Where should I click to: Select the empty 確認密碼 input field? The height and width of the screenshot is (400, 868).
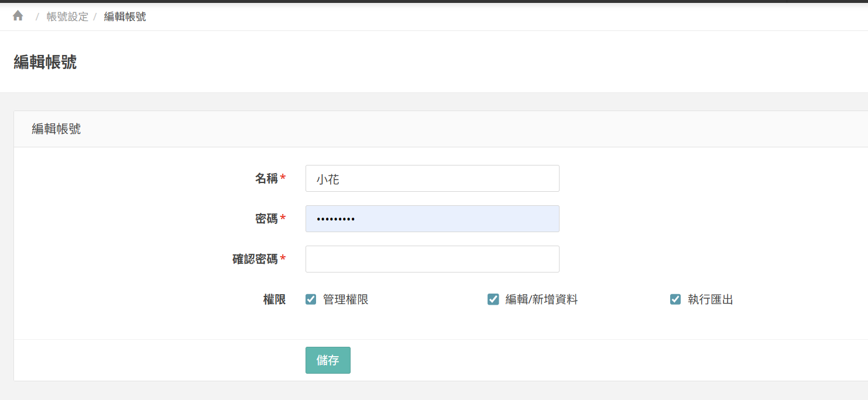click(x=432, y=259)
